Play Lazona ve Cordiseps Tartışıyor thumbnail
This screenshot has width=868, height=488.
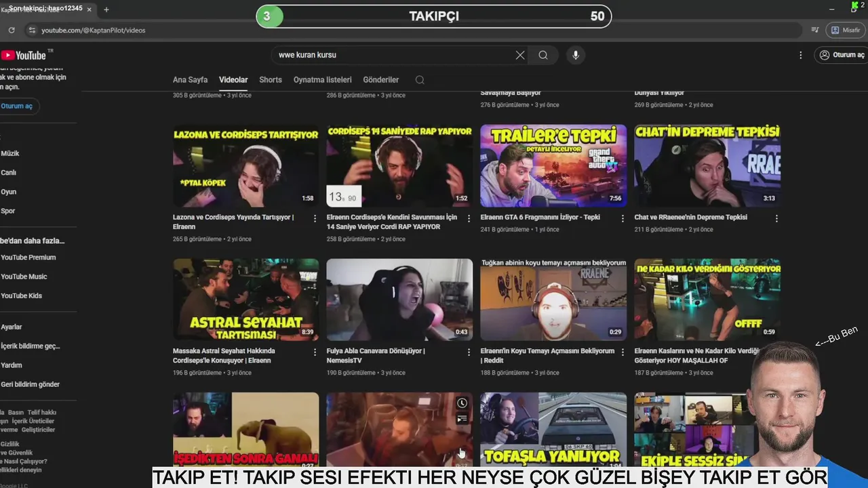245,165
